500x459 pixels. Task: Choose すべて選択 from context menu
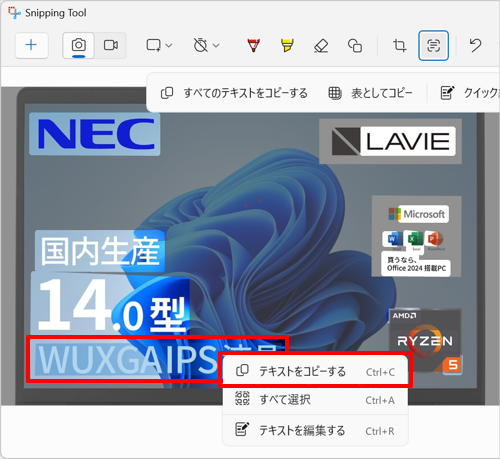[x=315, y=399]
